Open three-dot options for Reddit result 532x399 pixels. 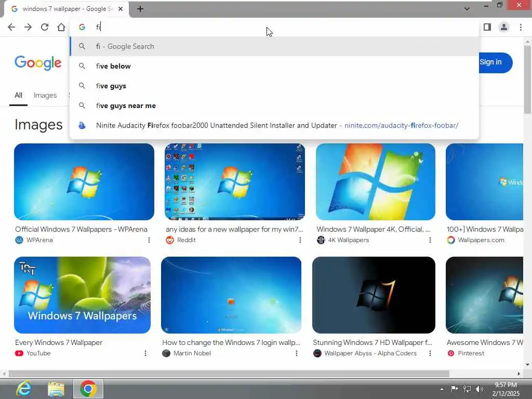coord(300,240)
